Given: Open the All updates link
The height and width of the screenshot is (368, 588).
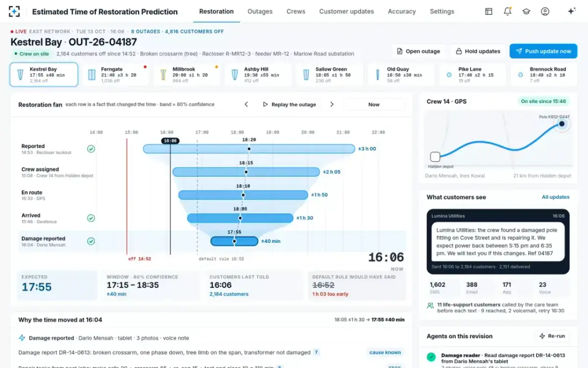Looking at the screenshot, I should tap(556, 197).
